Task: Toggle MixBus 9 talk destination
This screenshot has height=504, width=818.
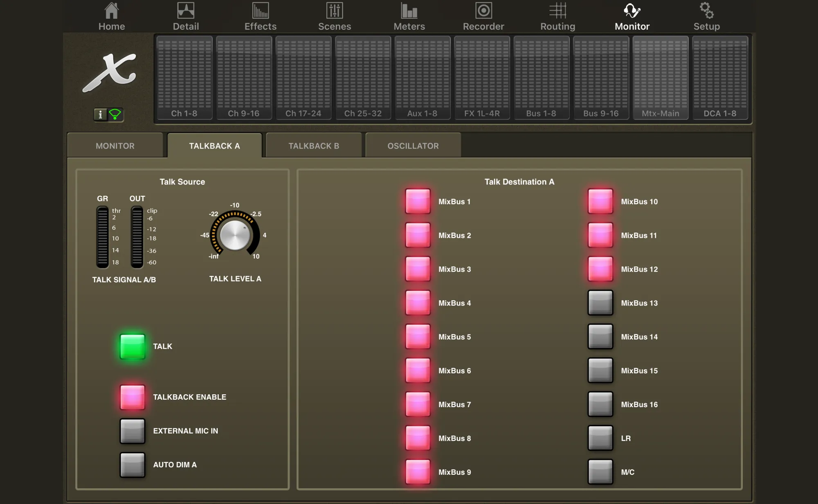Action: (418, 472)
